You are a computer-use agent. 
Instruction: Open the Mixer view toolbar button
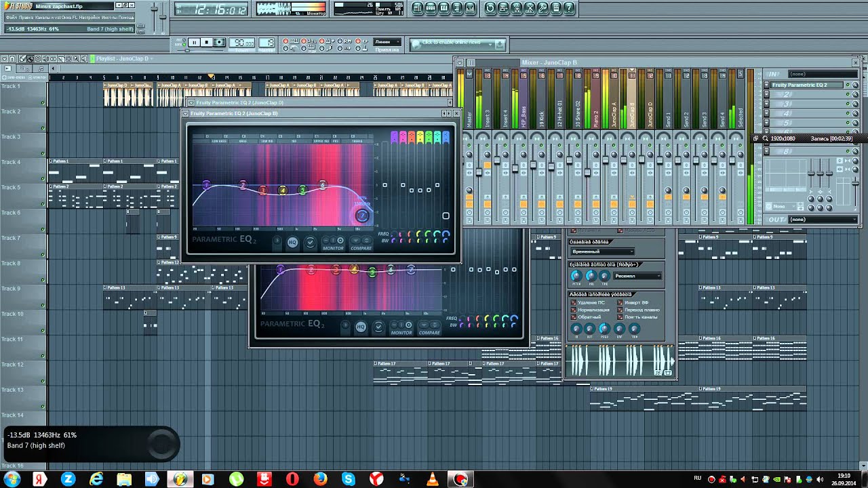(471, 9)
